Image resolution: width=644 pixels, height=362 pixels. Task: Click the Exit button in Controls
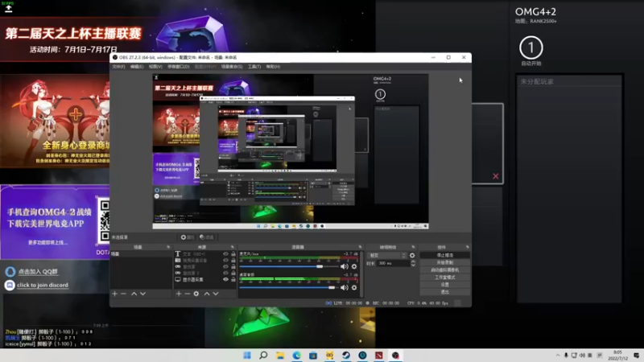(x=445, y=292)
